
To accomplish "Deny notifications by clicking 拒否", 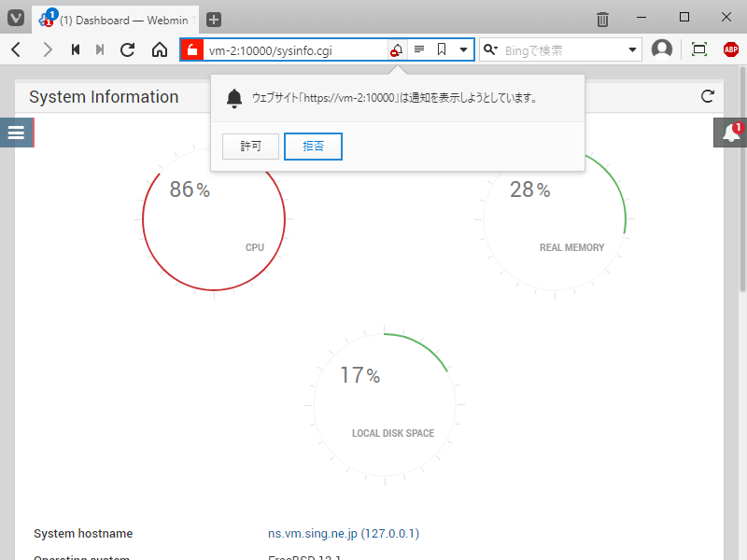I will [313, 147].
